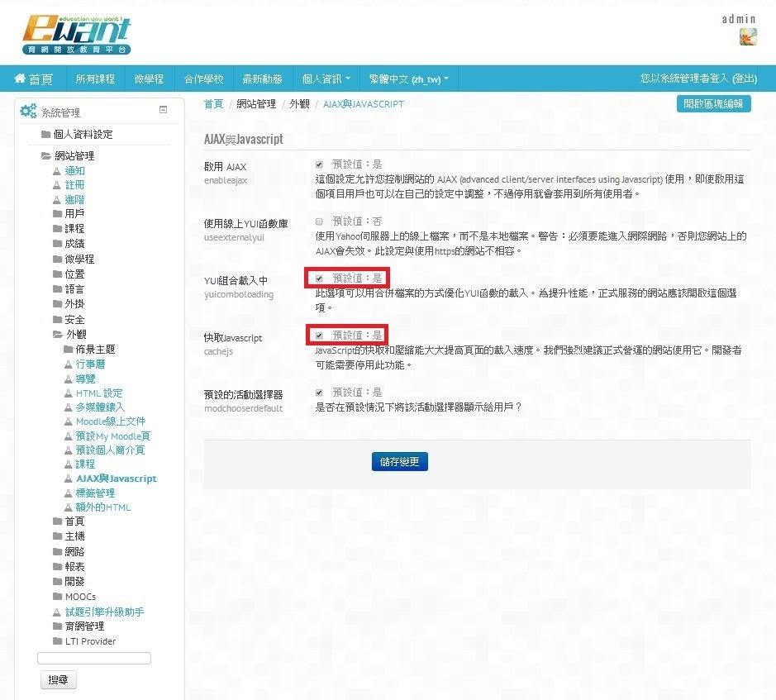This screenshot has height=700, width=776.
Task: Open 微學程 in the navbar
Action: click(149, 79)
